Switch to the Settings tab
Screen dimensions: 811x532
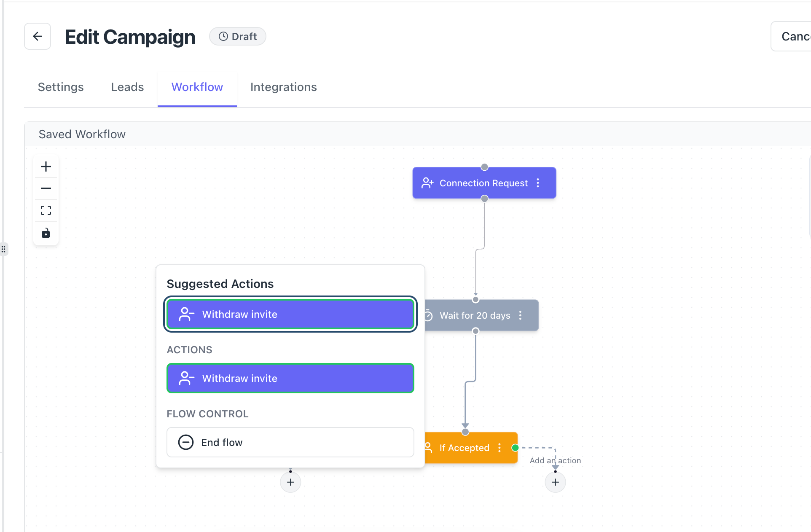61,87
